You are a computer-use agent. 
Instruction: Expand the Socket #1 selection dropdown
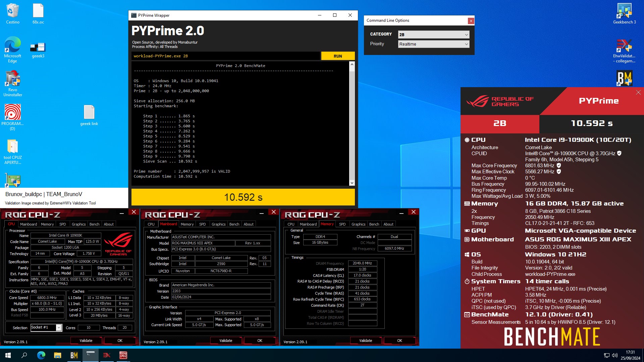(59, 327)
